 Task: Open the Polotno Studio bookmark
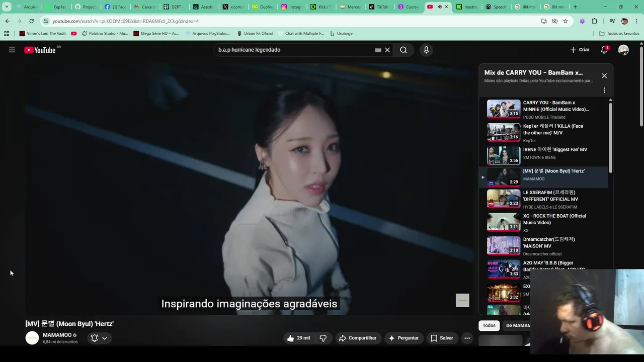pyautogui.click(x=105, y=33)
